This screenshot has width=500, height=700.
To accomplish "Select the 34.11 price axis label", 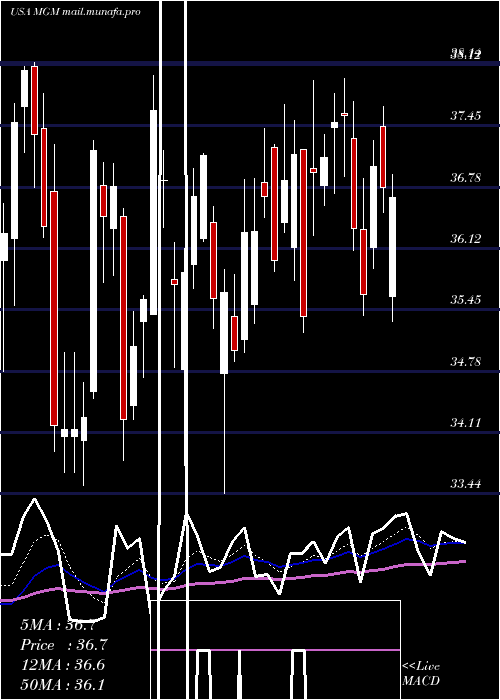I will tap(465, 422).
